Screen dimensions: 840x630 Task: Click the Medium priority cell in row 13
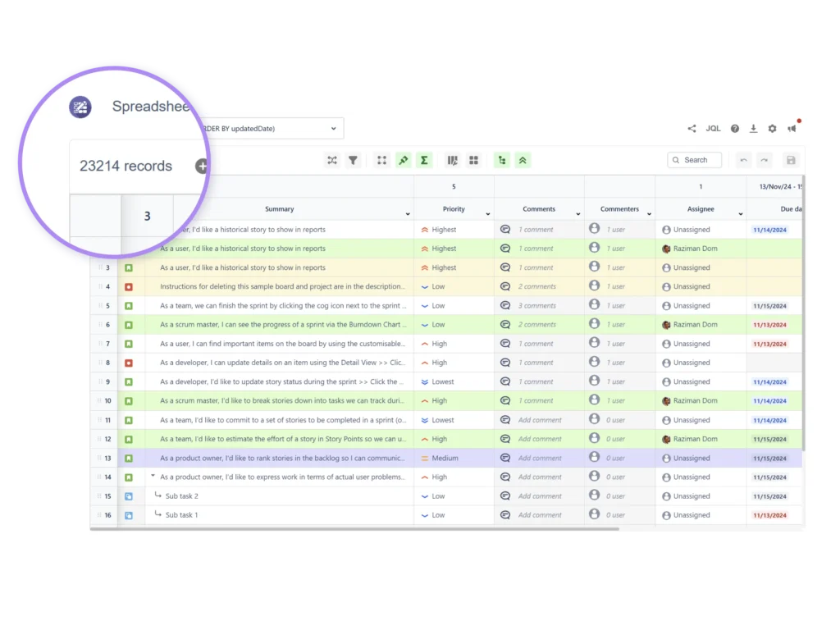[x=454, y=458]
